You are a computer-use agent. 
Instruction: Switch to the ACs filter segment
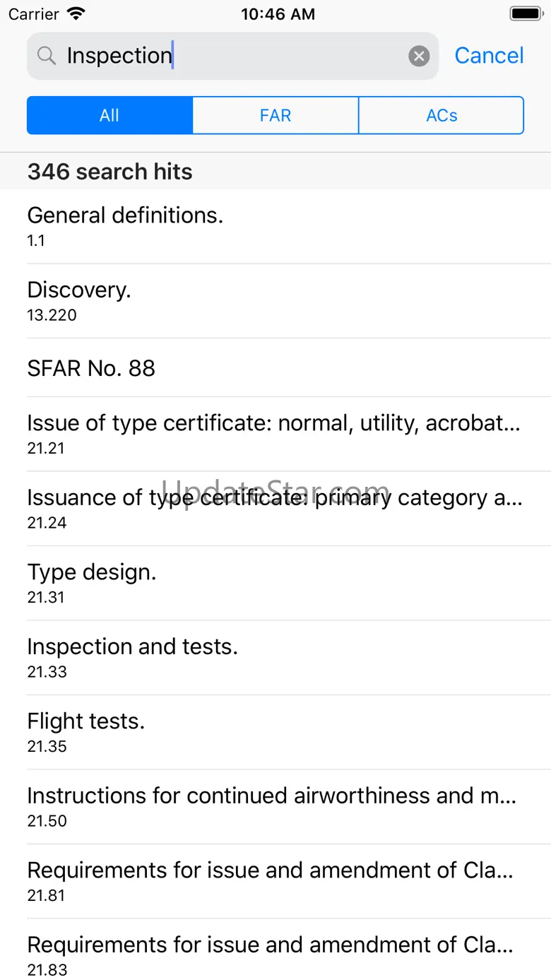(442, 115)
